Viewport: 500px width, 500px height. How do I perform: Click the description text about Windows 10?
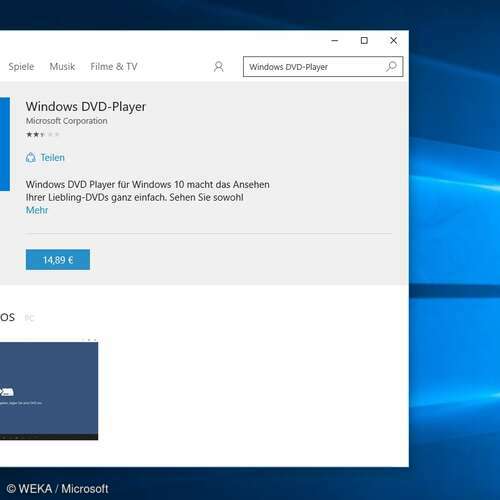click(x=148, y=191)
